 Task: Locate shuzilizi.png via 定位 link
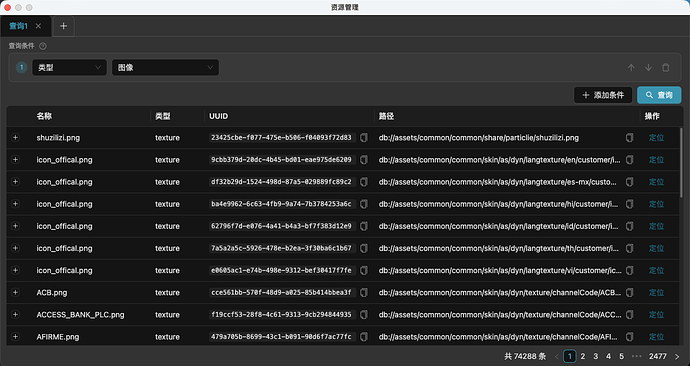[x=656, y=138]
